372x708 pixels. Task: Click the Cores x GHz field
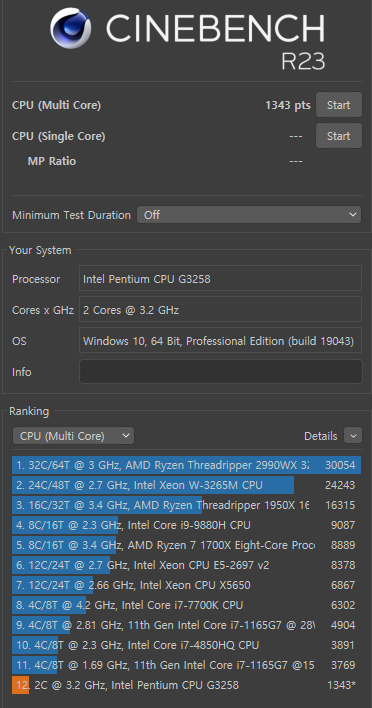tap(220, 310)
